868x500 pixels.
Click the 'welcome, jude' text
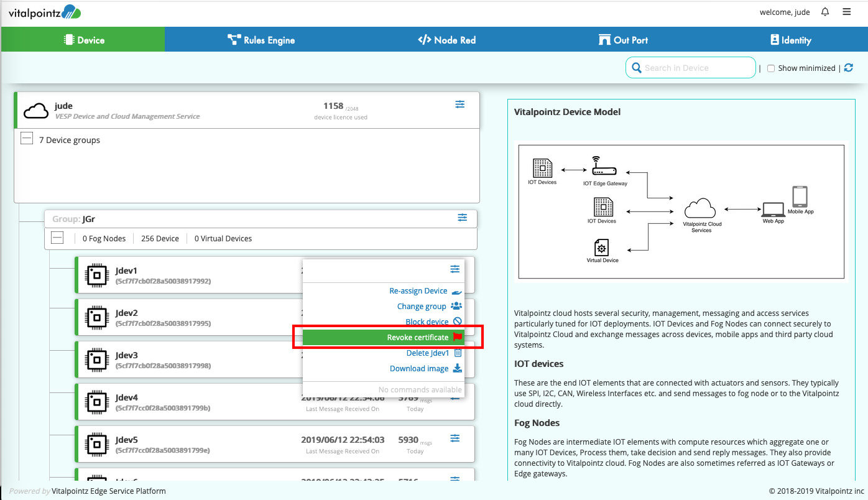(786, 12)
